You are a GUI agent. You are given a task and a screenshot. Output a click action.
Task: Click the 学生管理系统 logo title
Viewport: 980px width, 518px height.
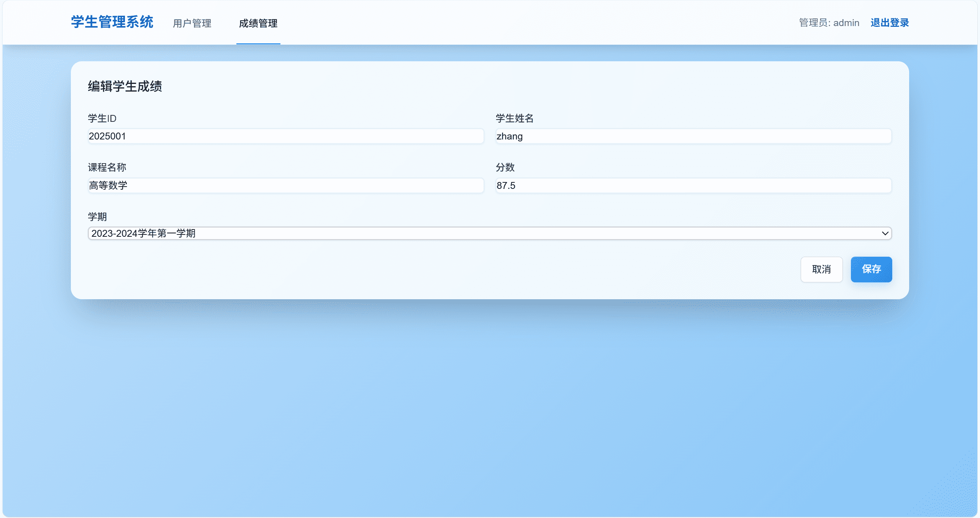click(x=112, y=22)
